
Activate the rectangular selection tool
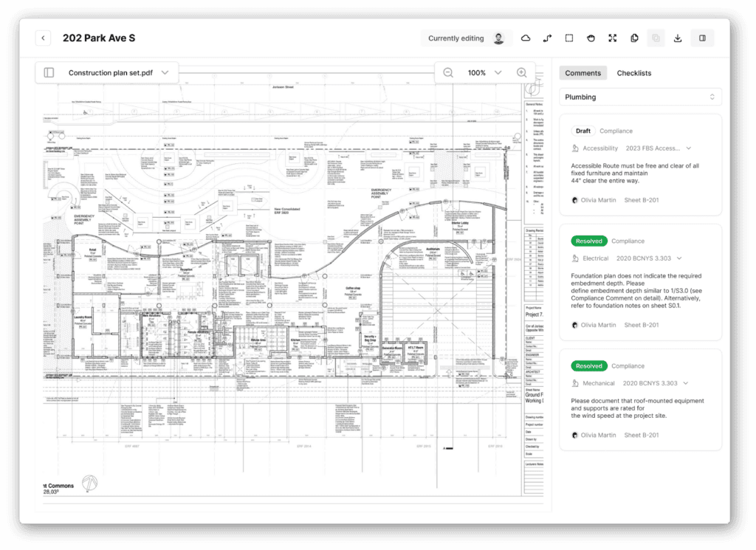tap(569, 38)
